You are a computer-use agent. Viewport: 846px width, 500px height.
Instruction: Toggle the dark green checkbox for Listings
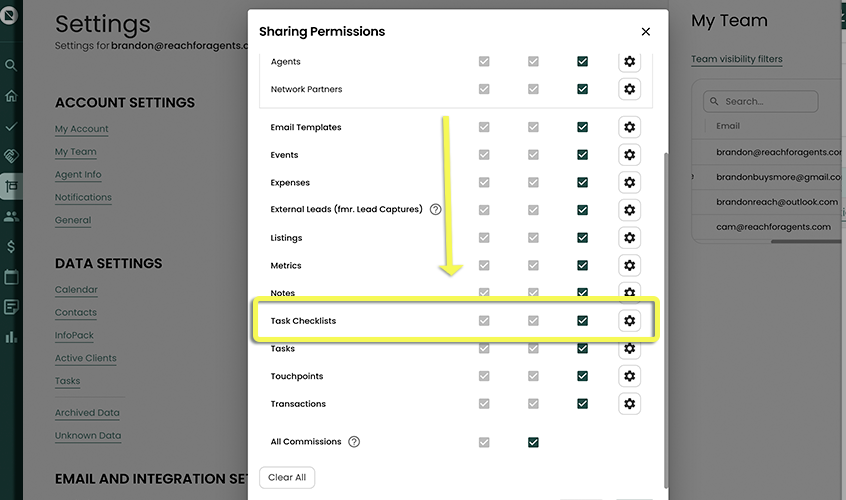582,238
